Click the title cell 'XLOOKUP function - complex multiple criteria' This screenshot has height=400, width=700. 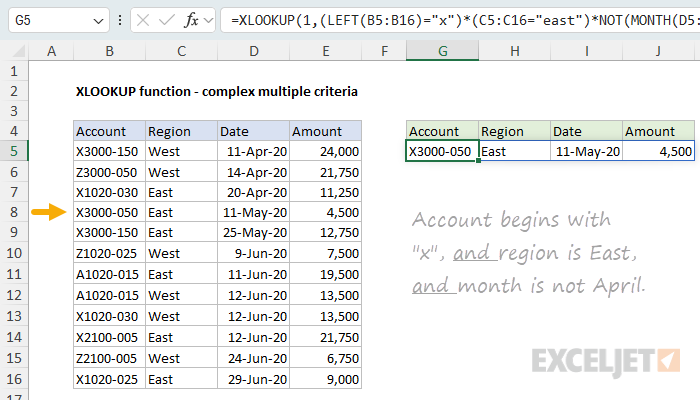click(x=217, y=92)
